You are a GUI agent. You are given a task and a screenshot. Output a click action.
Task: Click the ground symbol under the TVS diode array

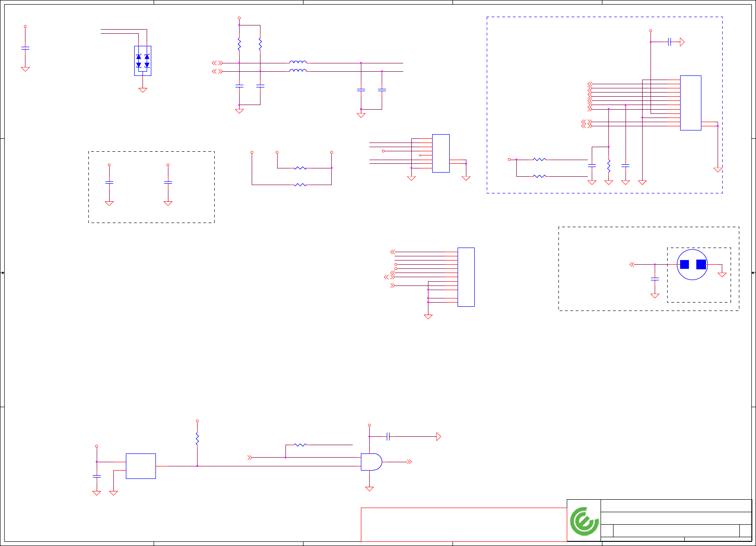point(143,90)
